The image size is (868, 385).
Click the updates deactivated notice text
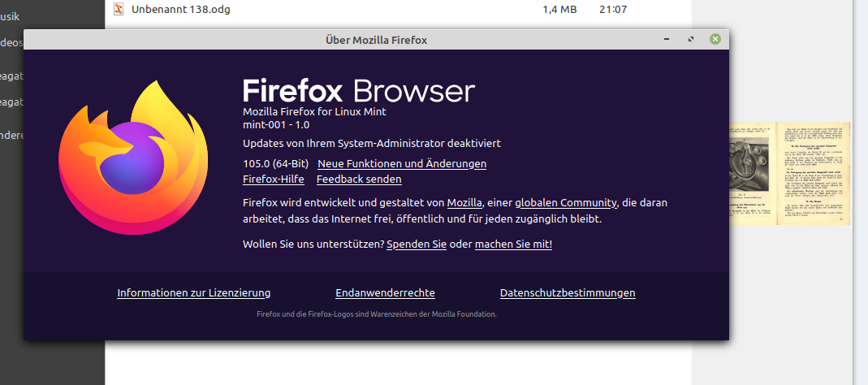pyautogui.click(x=372, y=144)
